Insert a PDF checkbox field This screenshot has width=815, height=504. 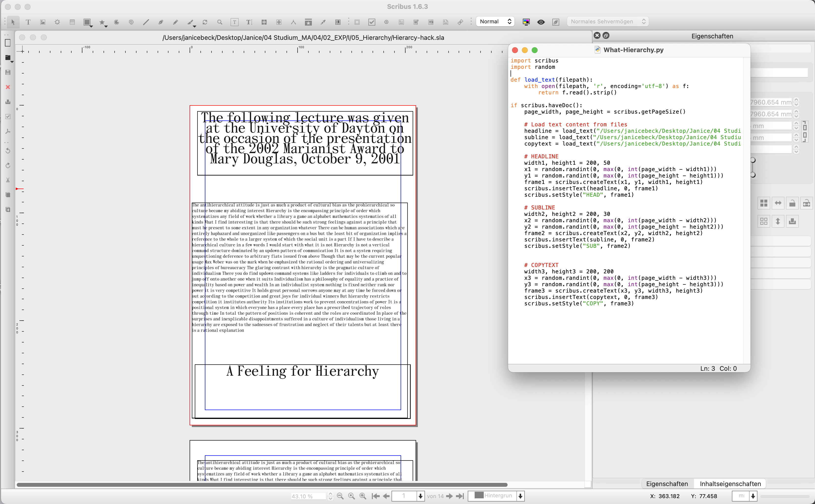[372, 22]
